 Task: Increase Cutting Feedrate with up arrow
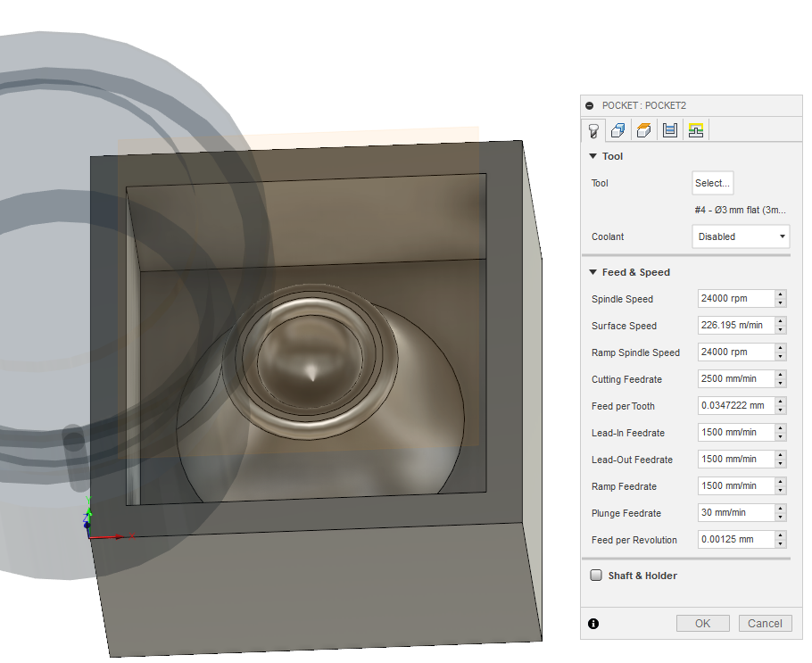tap(781, 375)
